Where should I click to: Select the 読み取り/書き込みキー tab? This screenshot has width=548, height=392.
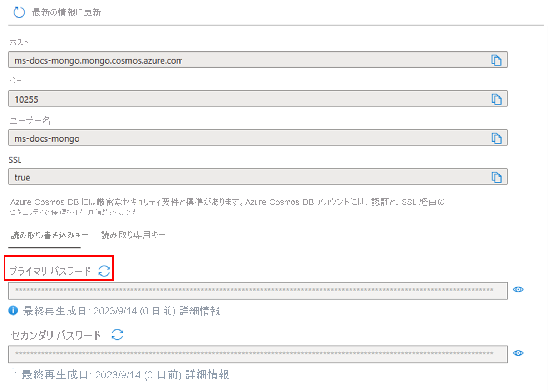(50, 235)
